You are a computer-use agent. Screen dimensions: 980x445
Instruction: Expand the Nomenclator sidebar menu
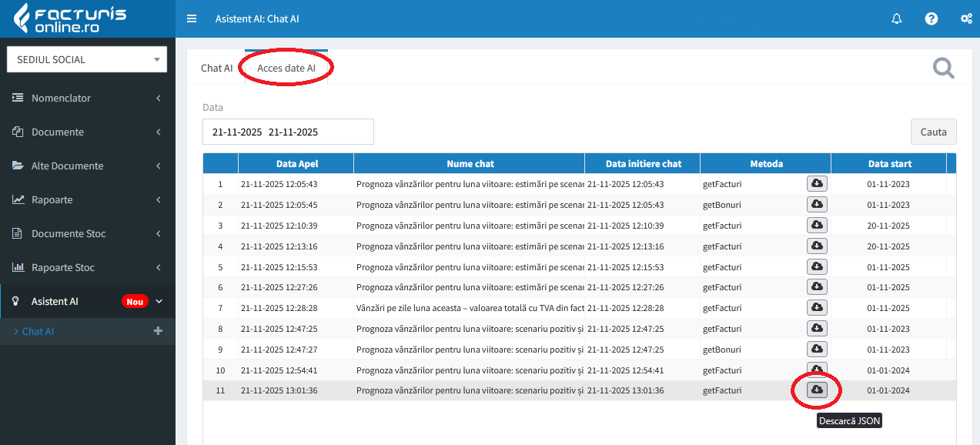point(87,98)
